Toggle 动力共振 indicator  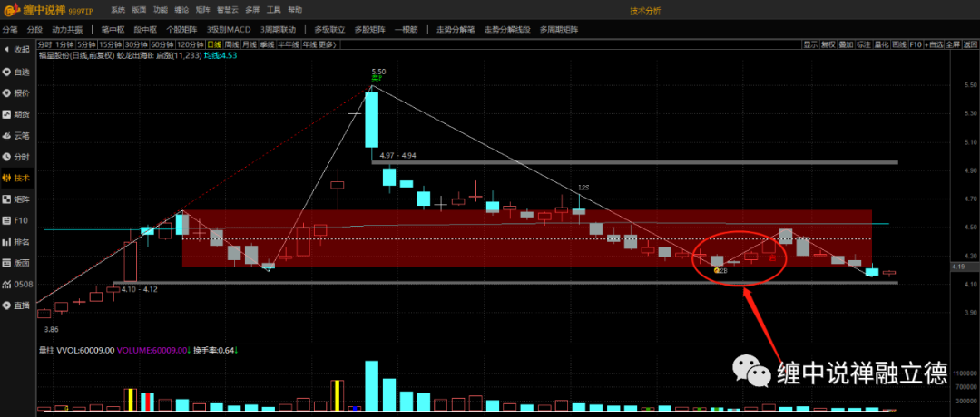tap(67, 29)
